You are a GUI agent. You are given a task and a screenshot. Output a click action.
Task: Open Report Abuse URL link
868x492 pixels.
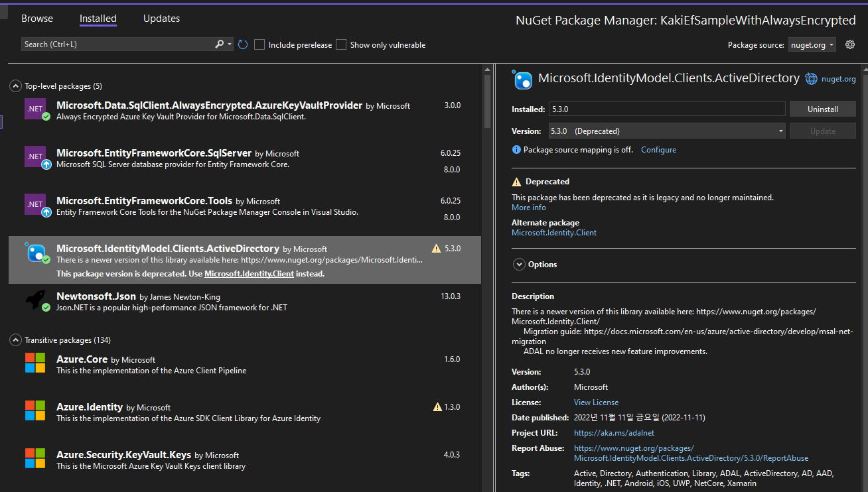click(x=691, y=454)
